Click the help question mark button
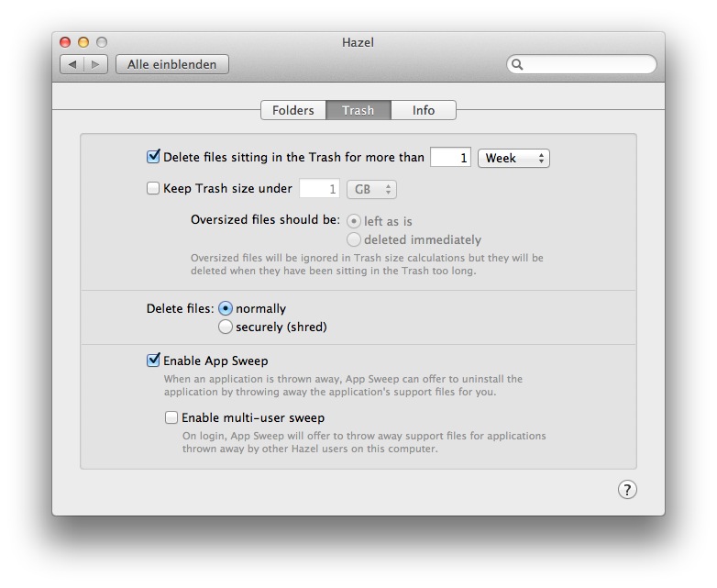 click(627, 489)
